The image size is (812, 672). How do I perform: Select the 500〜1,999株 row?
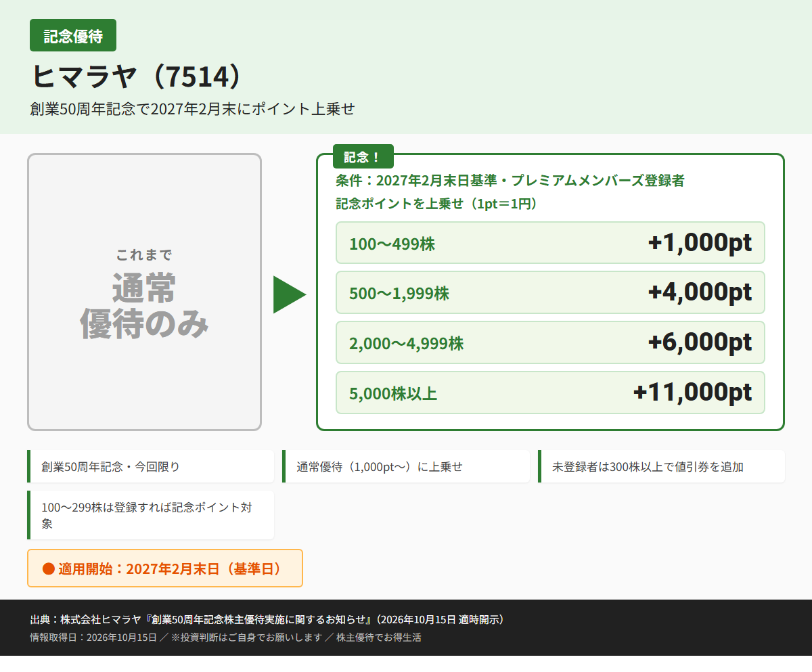click(x=550, y=292)
